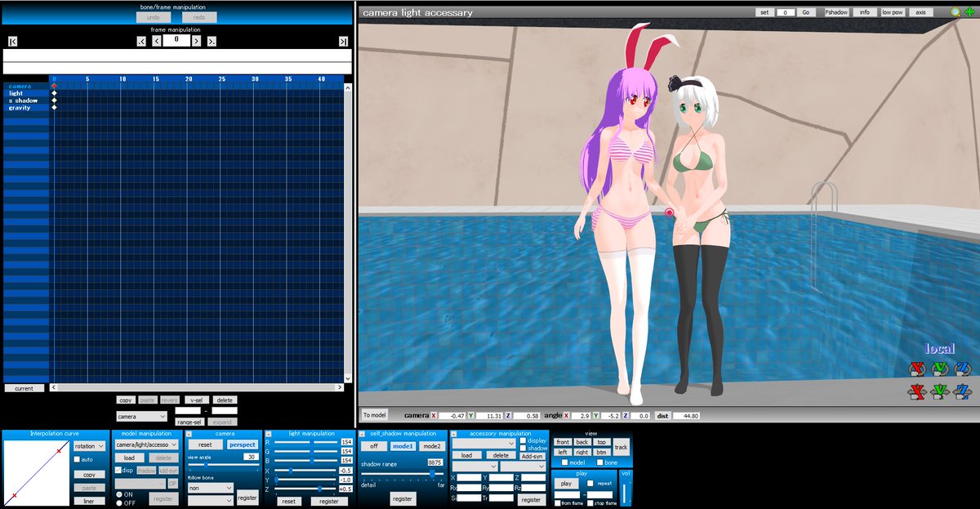Toggle the bone view checkbox

[600, 462]
